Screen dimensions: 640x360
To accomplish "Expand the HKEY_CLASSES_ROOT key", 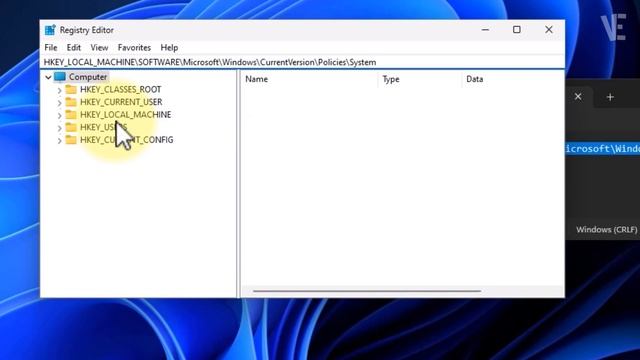I will point(60,90).
